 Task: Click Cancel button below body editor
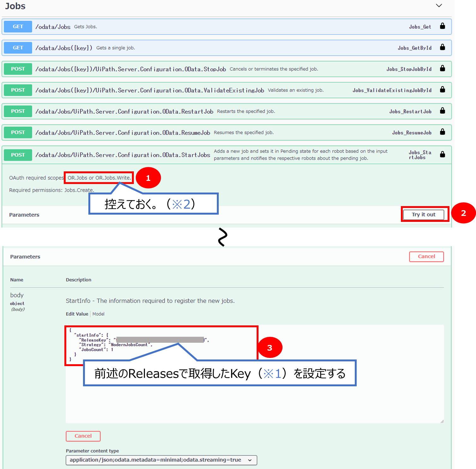click(83, 436)
